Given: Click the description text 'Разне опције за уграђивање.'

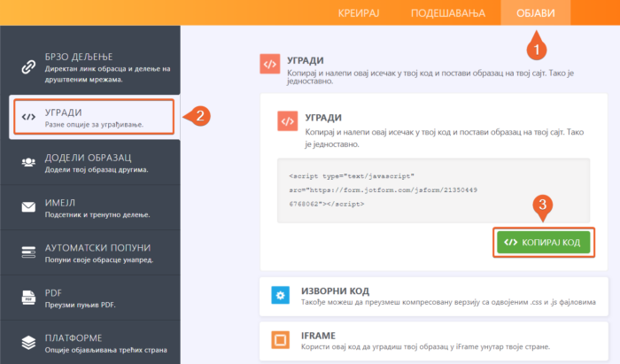Looking at the screenshot, I should [x=94, y=125].
